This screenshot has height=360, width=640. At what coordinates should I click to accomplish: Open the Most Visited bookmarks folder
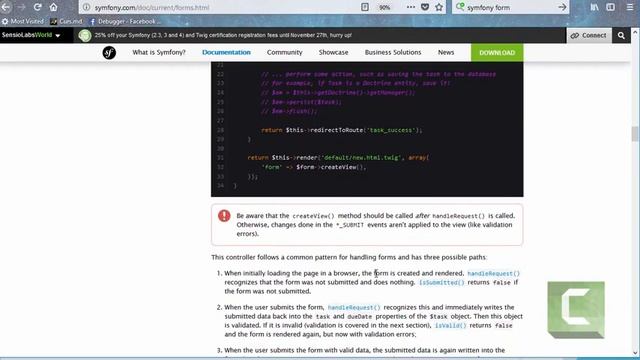pyautogui.click(x=23, y=21)
